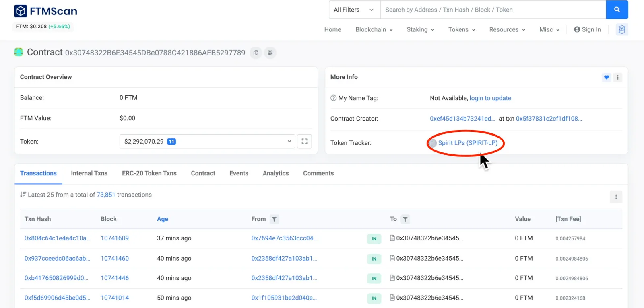
Task: Click the 0.002324168 fee value
Action: (570, 298)
